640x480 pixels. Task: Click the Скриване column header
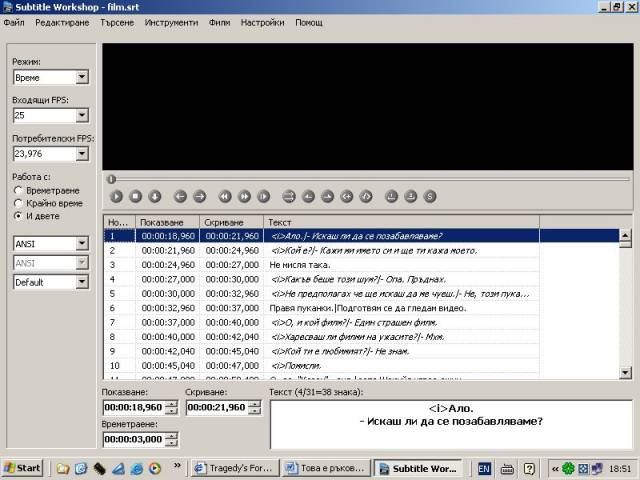pyautogui.click(x=231, y=222)
